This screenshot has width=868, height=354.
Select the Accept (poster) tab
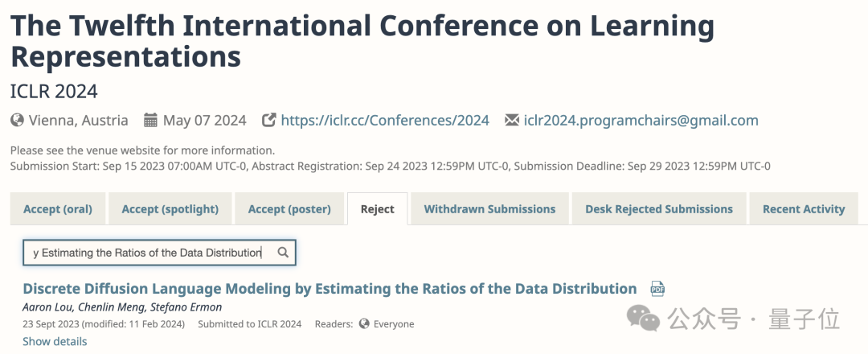coord(289,209)
